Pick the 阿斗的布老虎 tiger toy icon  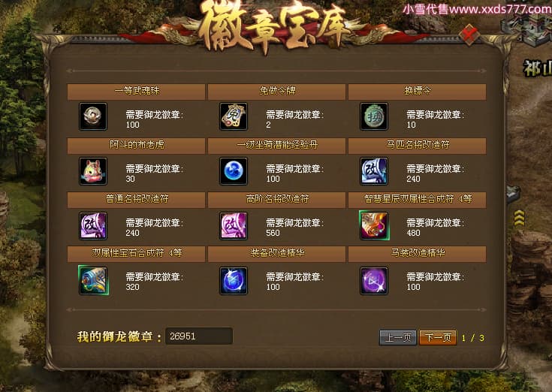[x=93, y=171]
